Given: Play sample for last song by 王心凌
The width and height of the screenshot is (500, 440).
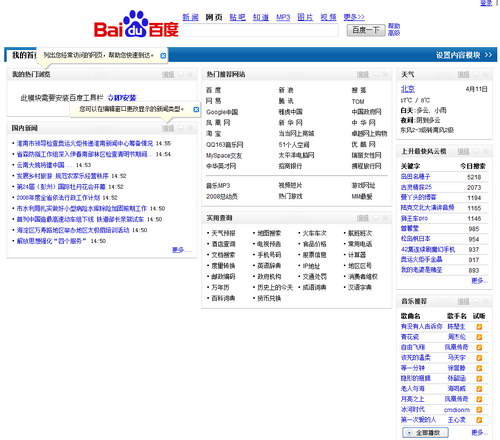Looking at the screenshot, I should [x=479, y=420].
